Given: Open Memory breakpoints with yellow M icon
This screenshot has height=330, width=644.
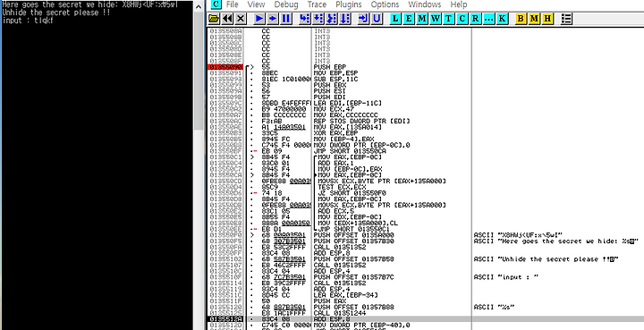Looking at the screenshot, I should pos(534,19).
